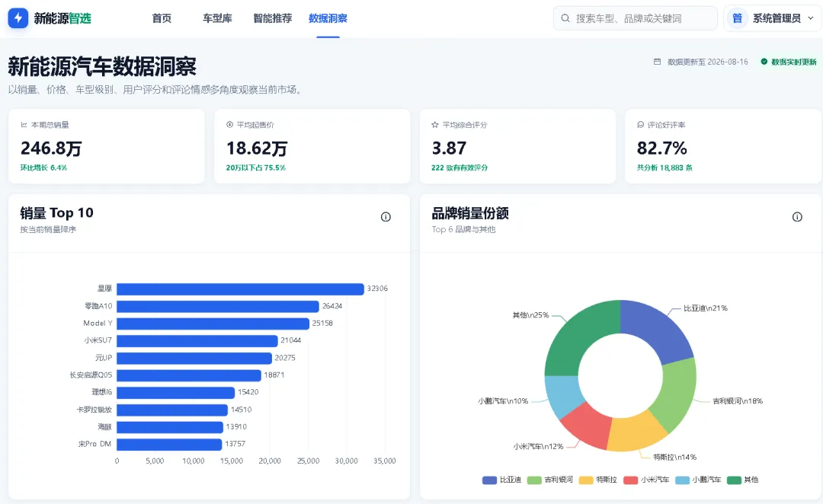The width and height of the screenshot is (823, 504).
Task: Click the 3.87 average rating value
Action: [x=449, y=148]
